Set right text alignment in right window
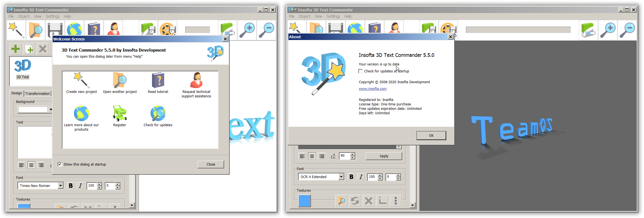The image size is (644, 218). (x=322, y=156)
